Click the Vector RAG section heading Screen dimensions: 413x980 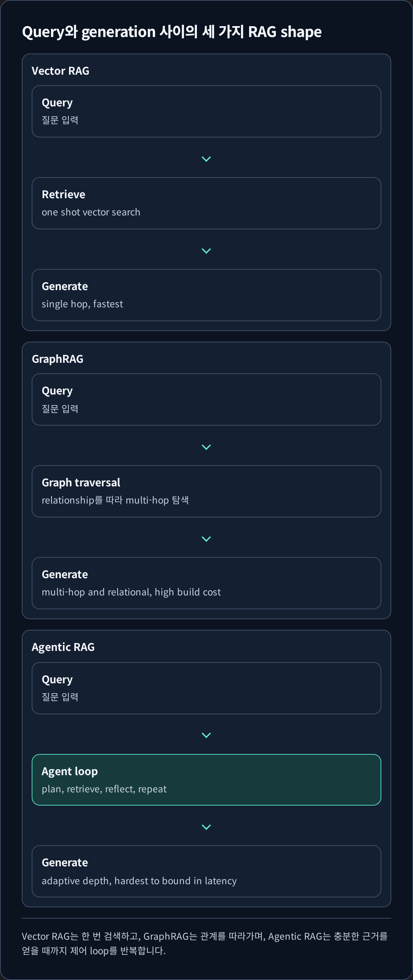click(60, 71)
